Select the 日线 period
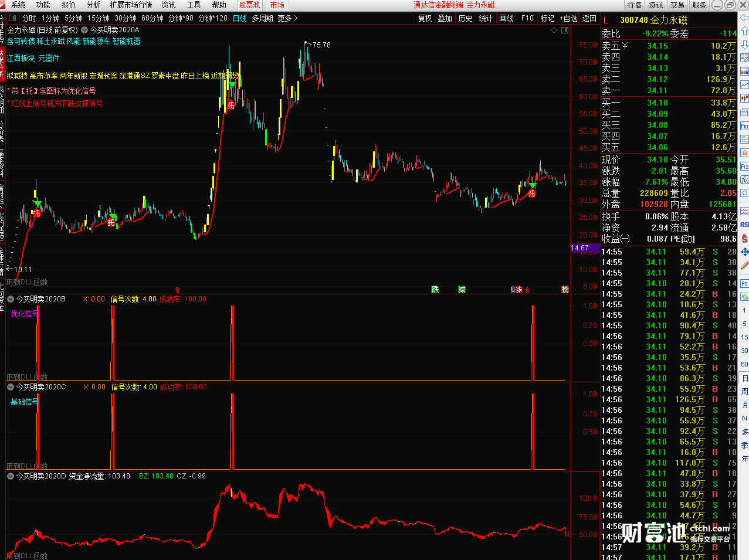This screenshot has height=560, width=749. pyautogui.click(x=240, y=18)
